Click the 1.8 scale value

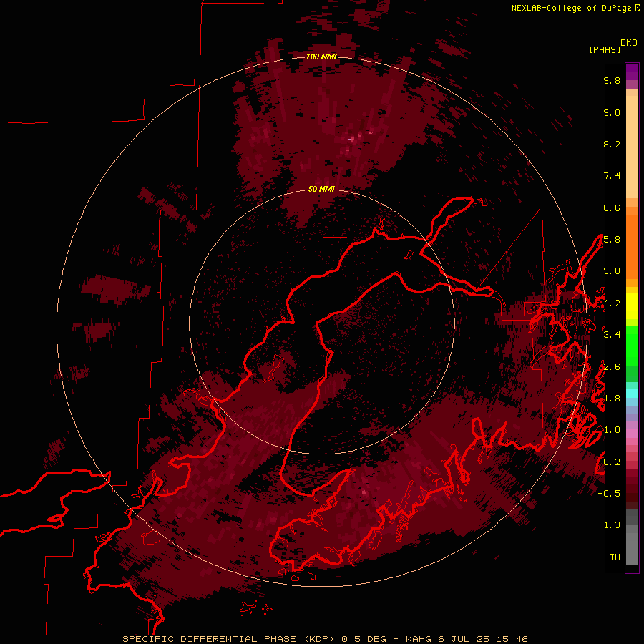(612, 399)
